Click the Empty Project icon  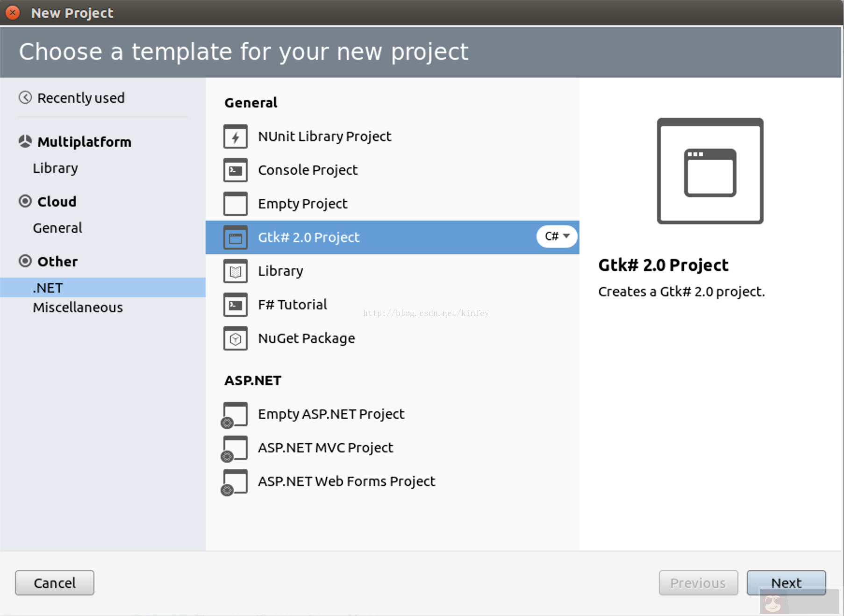[x=236, y=204]
